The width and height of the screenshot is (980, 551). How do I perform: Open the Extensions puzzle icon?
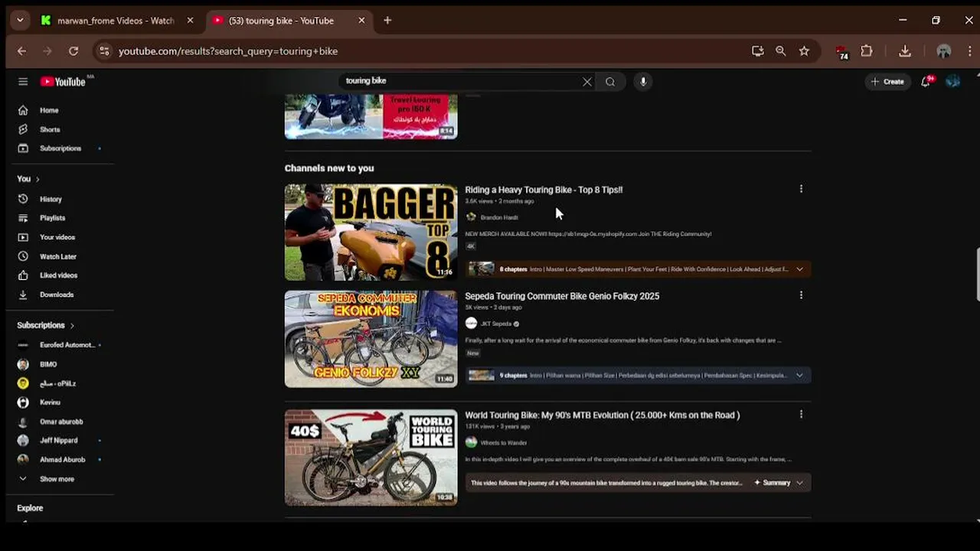tap(867, 51)
